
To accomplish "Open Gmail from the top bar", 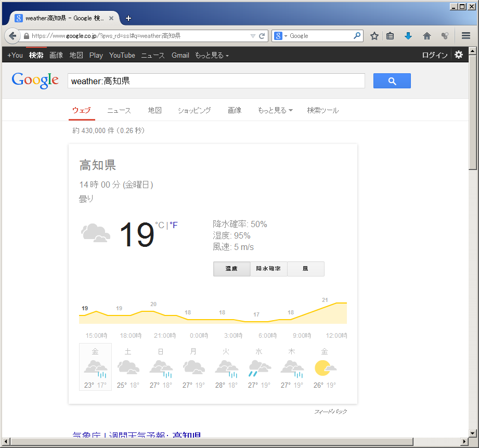I will pyautogui.click(x=180, y=55).
